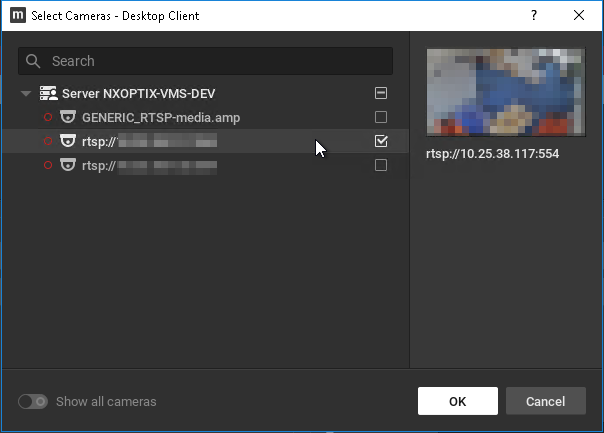Enable the Show all cameras switch
Image resolution: width=604 pixels, height=433 pixels.
(x=33, y=401)
